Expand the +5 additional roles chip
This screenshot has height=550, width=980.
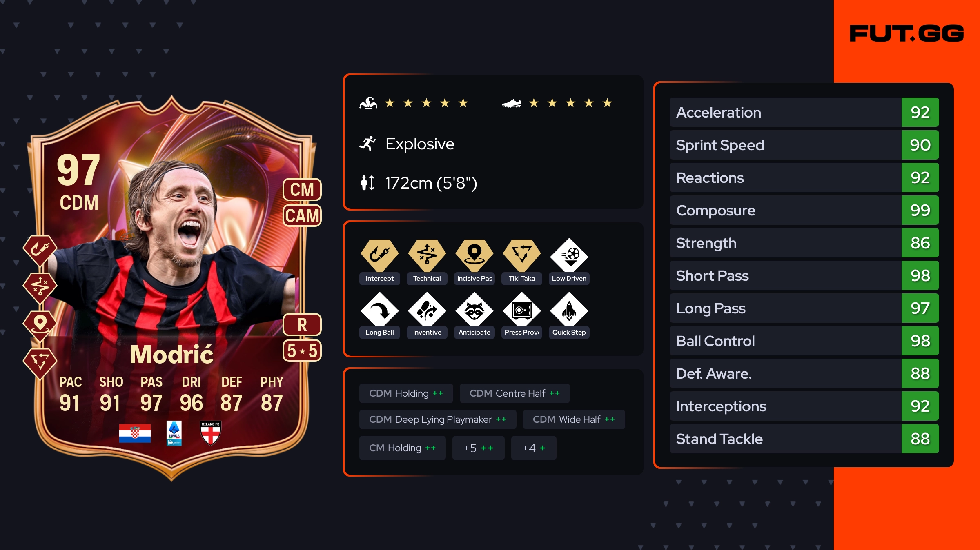[478, 448]
